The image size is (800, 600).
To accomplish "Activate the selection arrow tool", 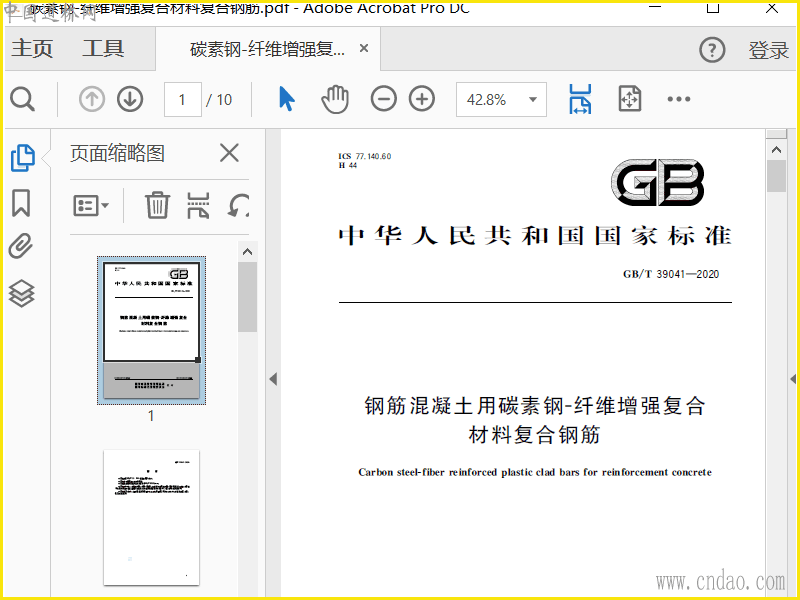I will coord(287,99).
